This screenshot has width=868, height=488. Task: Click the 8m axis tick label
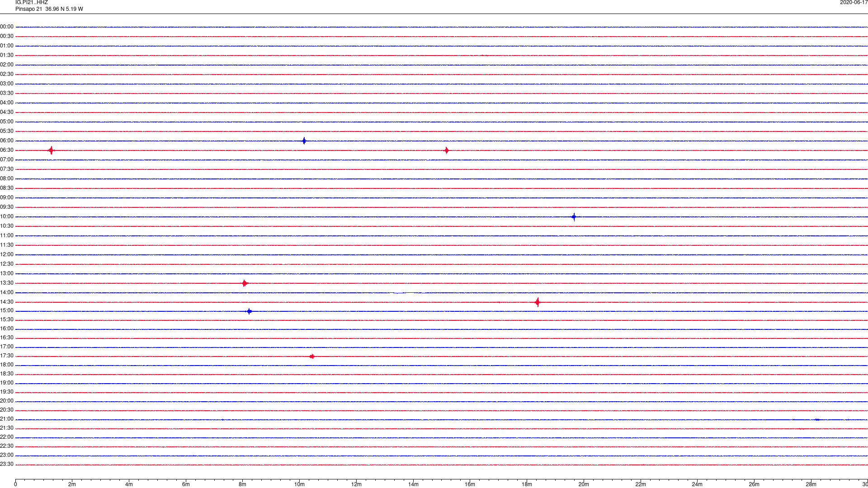pos(242,484)
